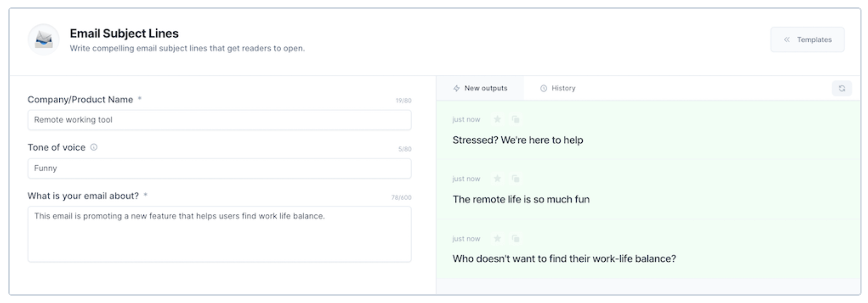Copy the work-life balance question output
This screenshot has height=303, width=868.
[x=516, y=239]
